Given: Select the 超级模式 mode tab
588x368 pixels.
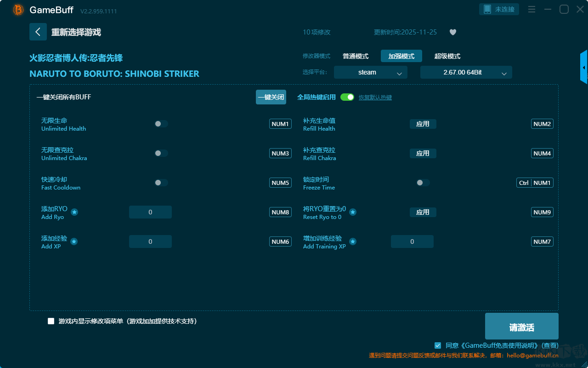Looking at the screenshot, I should coord(447,56).
